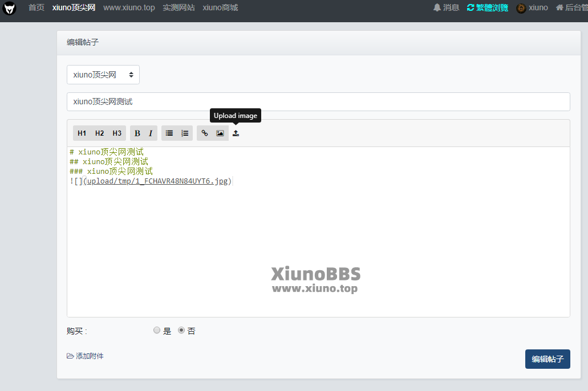Click the '### xiuno顶尖网测试' line in editor

click(x=111, y=172)
